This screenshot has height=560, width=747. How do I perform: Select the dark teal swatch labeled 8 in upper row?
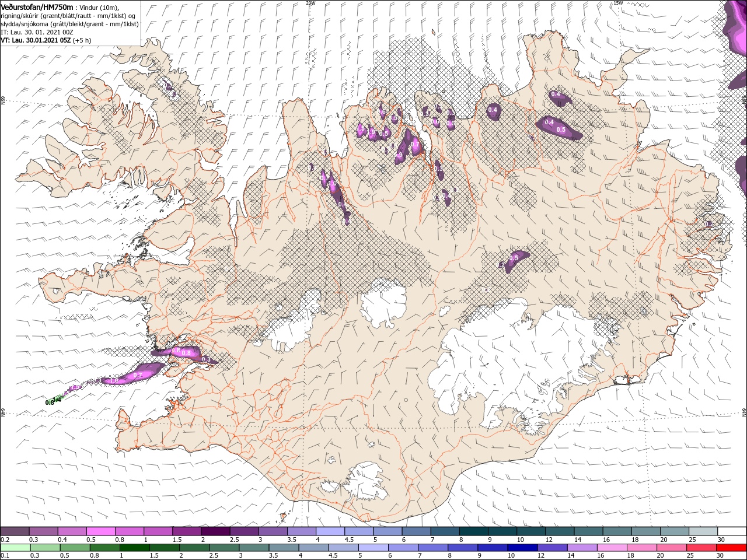click(x=473, y=531)
